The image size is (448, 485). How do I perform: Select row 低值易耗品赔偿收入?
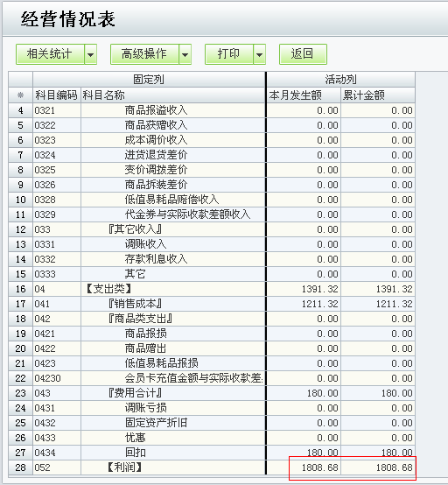point(212,200)
